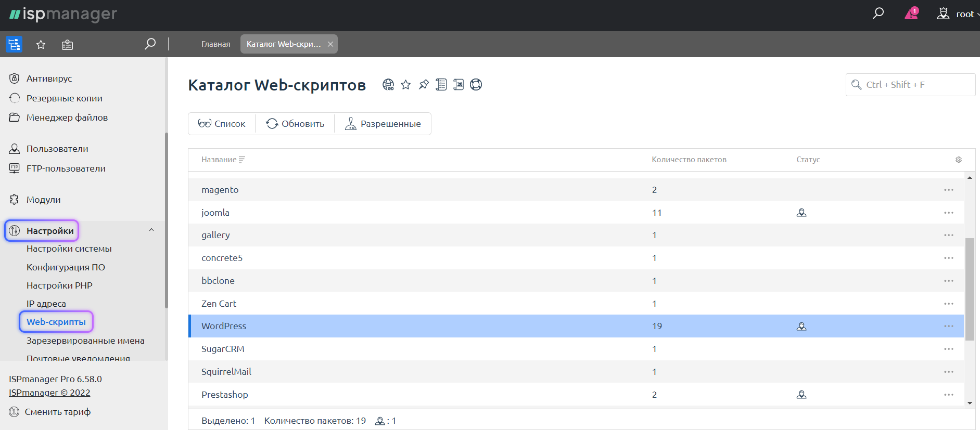The image size is (980, 430).
Task: Open the actions menu for gallery
Action: pos(949,235)
